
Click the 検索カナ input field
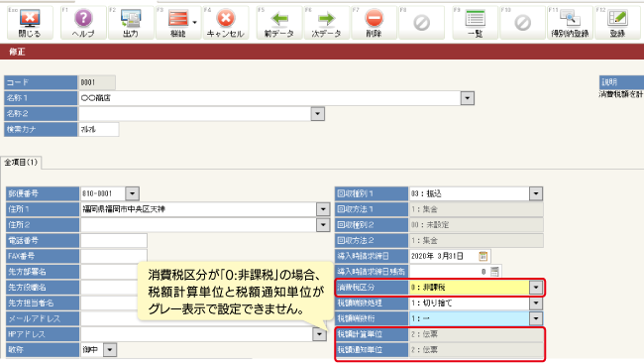(99, 130)
